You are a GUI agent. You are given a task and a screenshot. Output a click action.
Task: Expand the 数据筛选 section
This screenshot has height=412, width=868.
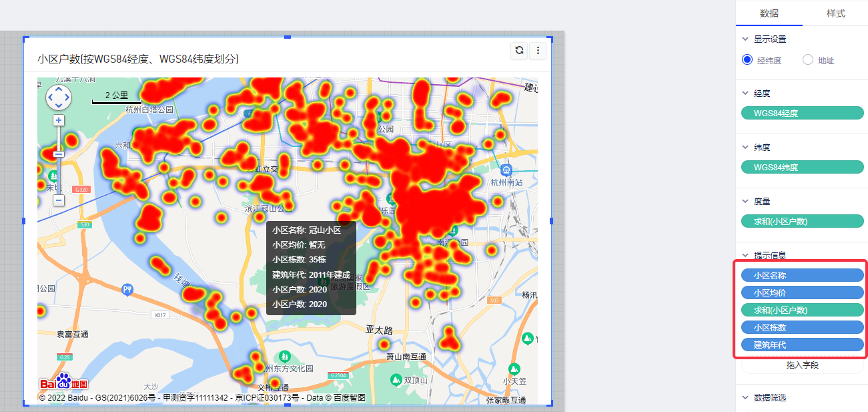(745, 398)
